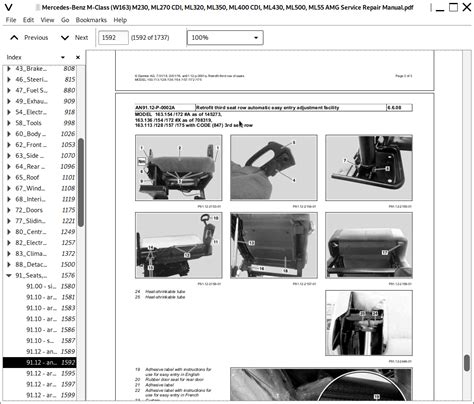
Task: Expand the 49_Exhau section
Action: point(9,101)
